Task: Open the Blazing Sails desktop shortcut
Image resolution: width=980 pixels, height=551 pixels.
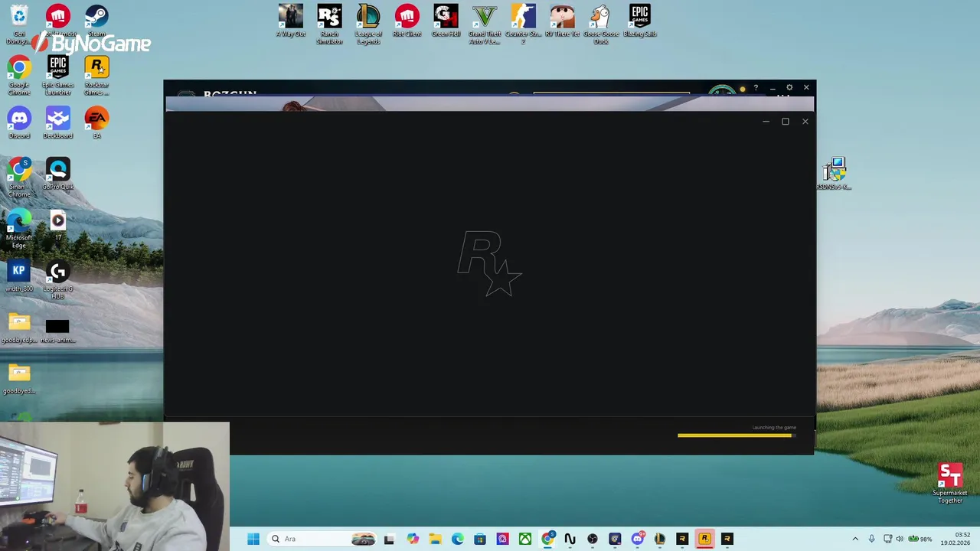Action: (x=640, y=21)
